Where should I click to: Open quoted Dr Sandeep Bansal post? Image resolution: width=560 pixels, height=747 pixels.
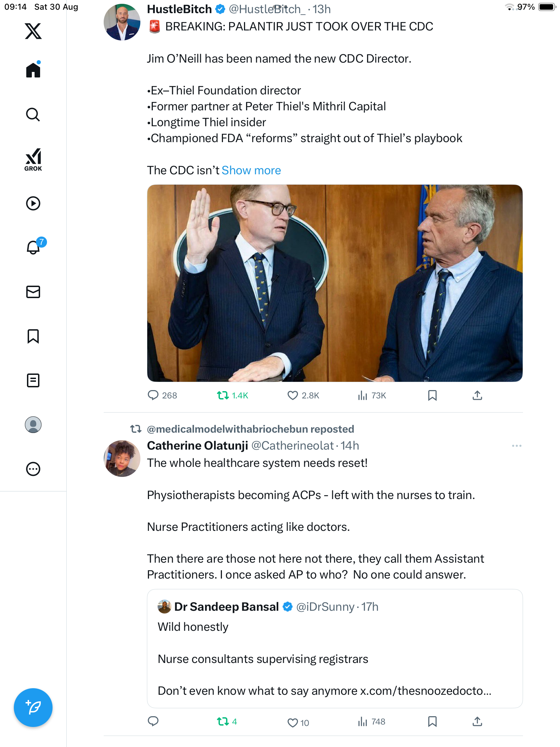pyautogui.click(x=335, y=648)
